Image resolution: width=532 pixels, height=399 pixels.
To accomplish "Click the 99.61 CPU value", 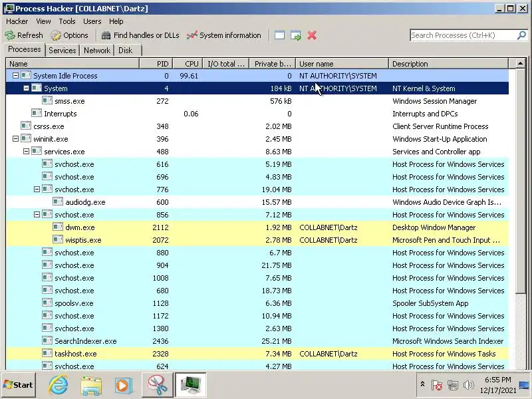I will (x=189, y=76).
